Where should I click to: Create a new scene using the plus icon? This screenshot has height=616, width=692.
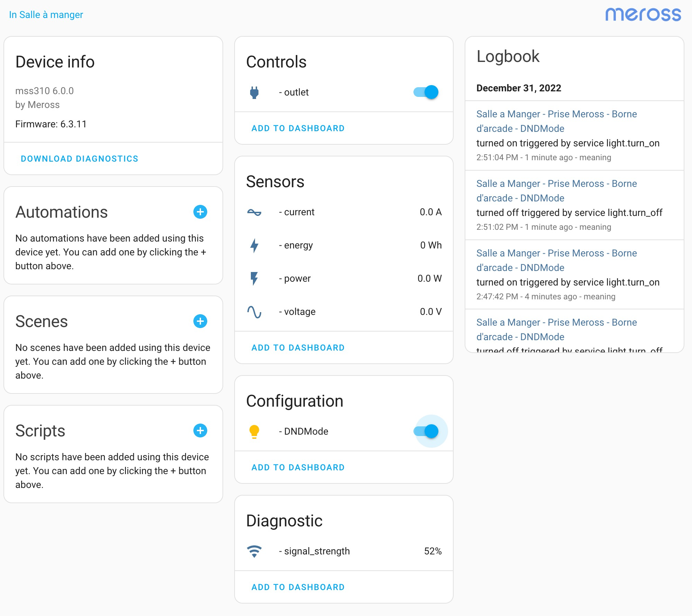point(201,321)
